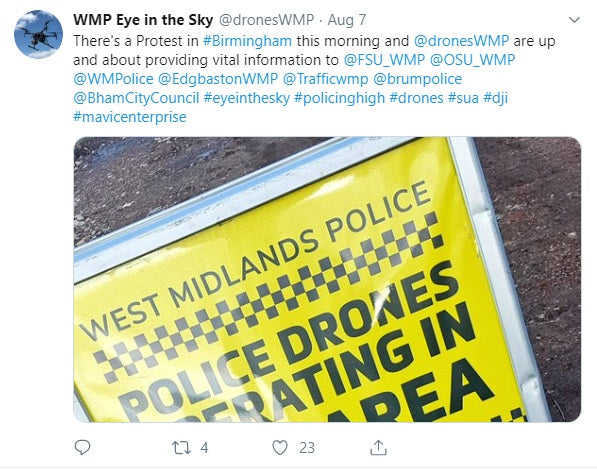
Task: Open #policinghigh hashtag
Action: tap(340, 98)
